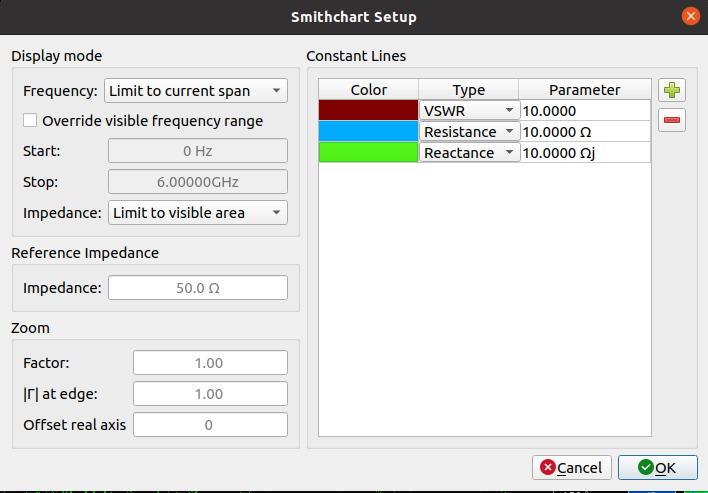This screenshot has width=708, height=493.
Task: Select the 10.0000 Ωj parameter cell
Action: [x=584, y=153]
